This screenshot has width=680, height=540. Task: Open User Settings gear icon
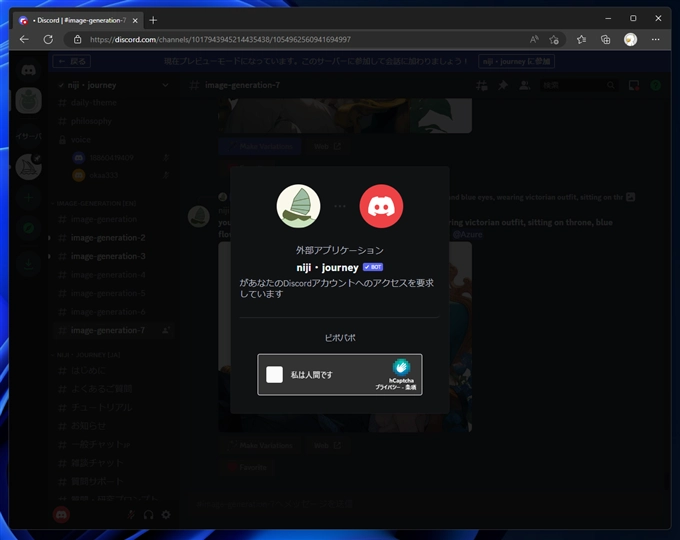coord(166,515)
